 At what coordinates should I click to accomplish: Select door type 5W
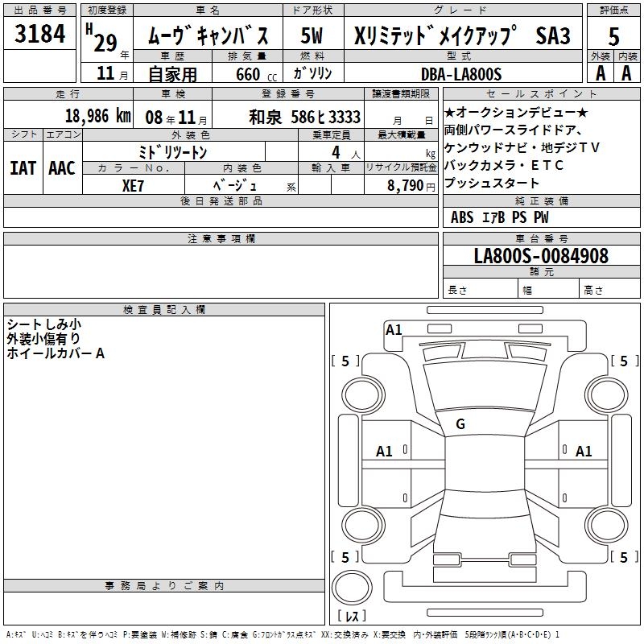pos(312,35)
